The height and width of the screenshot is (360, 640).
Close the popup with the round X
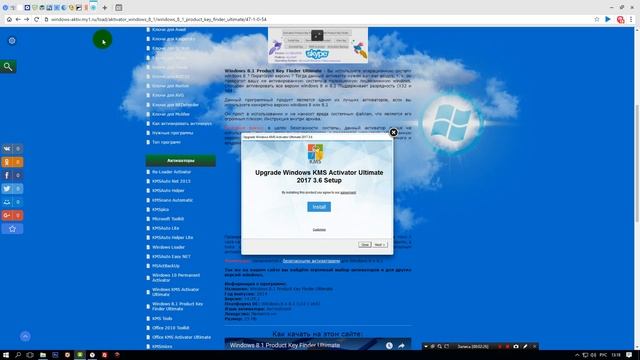[393, 132]
